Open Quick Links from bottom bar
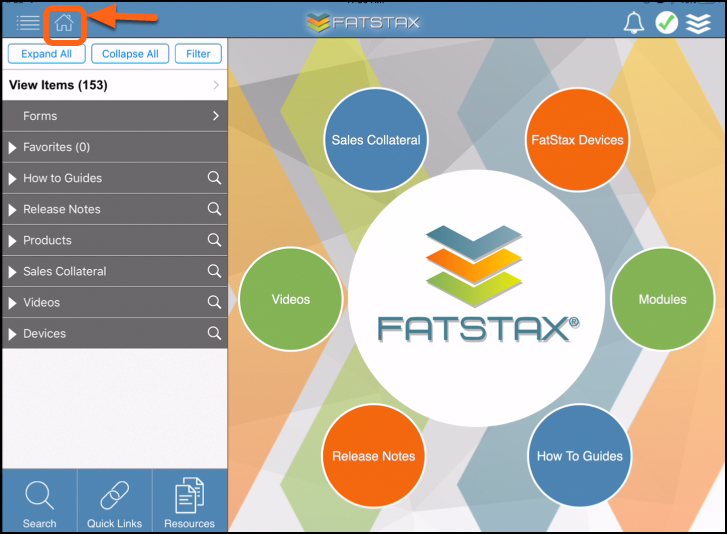The width and height of the screenshot is (727, 534). [x=115, y=501]
